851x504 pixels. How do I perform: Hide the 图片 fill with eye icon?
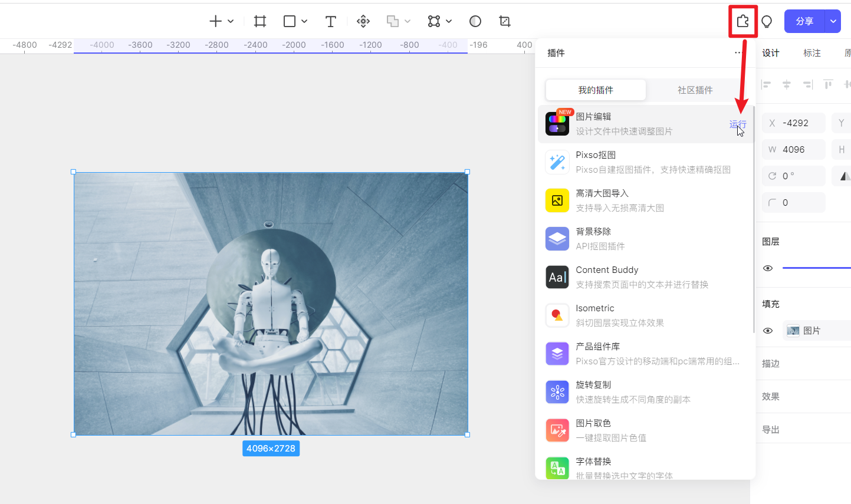coord(768,331)
